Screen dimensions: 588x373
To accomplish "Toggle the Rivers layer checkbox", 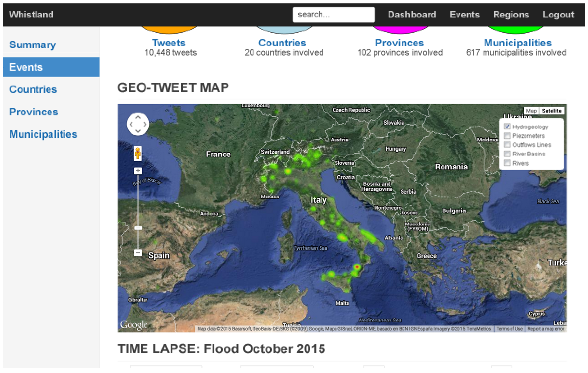I will pyautogui.click(x=507, y=163).
